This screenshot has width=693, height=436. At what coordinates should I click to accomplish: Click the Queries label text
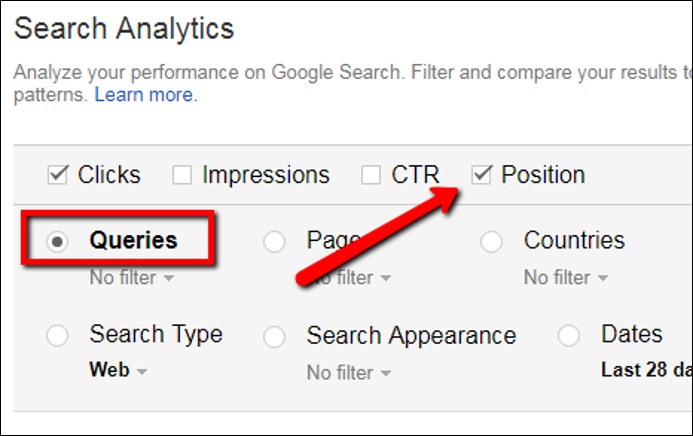click(x=133, y=240)
